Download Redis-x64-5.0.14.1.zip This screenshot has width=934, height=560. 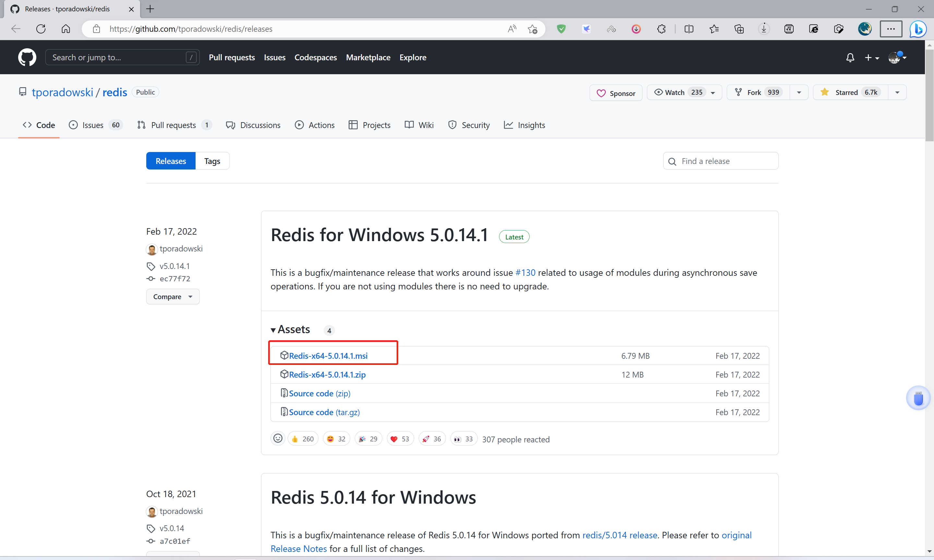(x=327, y=375)
